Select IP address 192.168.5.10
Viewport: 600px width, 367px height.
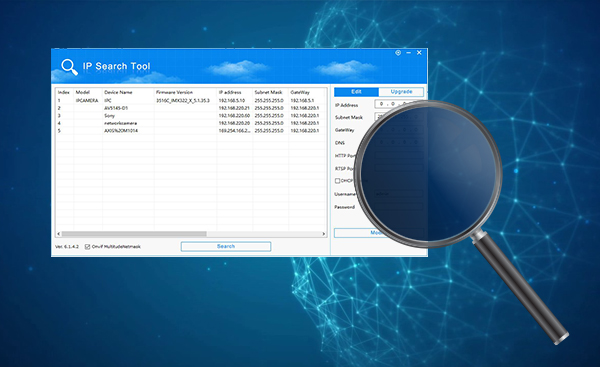pyautogui.click(x=232, y=101)
